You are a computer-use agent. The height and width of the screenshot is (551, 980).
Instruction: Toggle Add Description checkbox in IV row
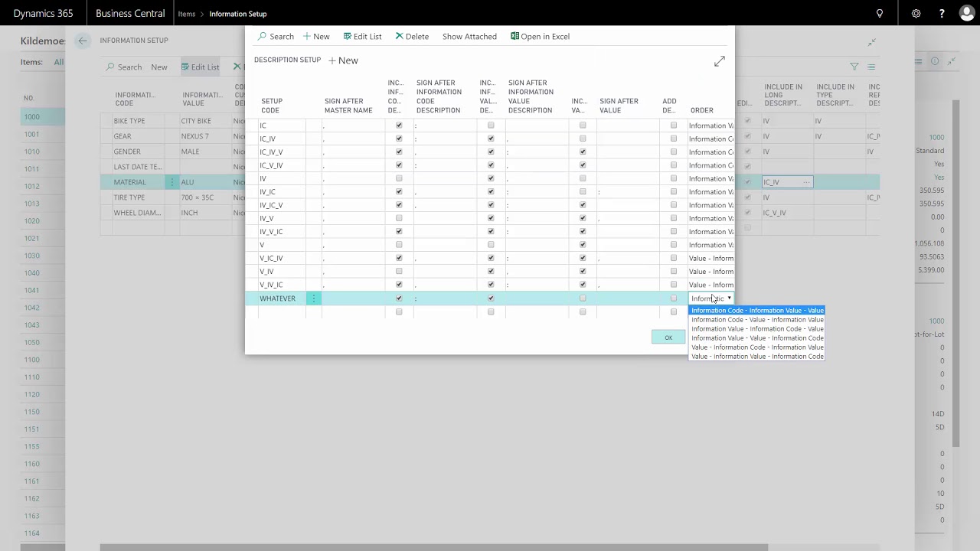[674, 178]
